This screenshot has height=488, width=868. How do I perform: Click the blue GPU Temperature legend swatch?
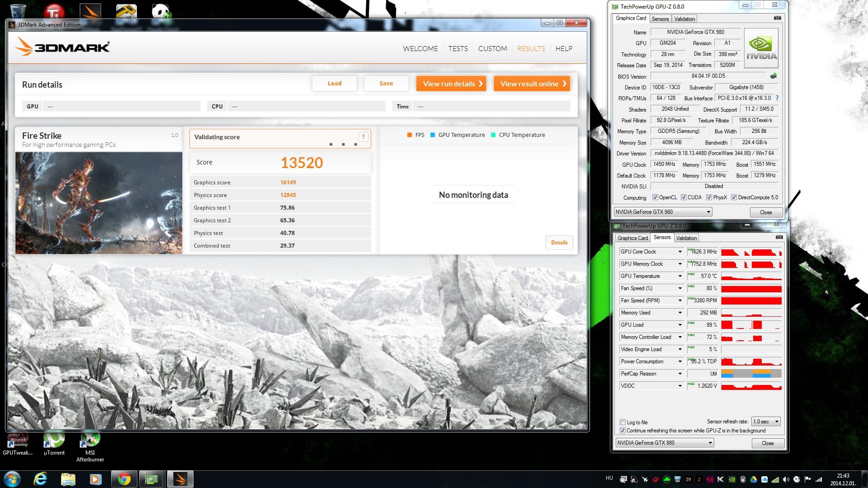tap(433, 135)
